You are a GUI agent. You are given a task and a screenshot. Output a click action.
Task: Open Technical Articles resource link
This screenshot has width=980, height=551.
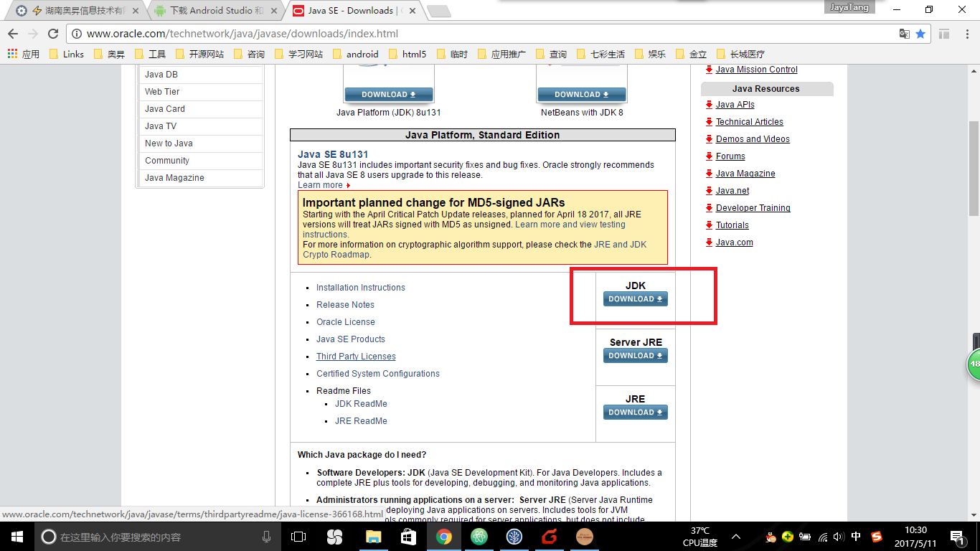pyautogui.click(x=750, y=122)
